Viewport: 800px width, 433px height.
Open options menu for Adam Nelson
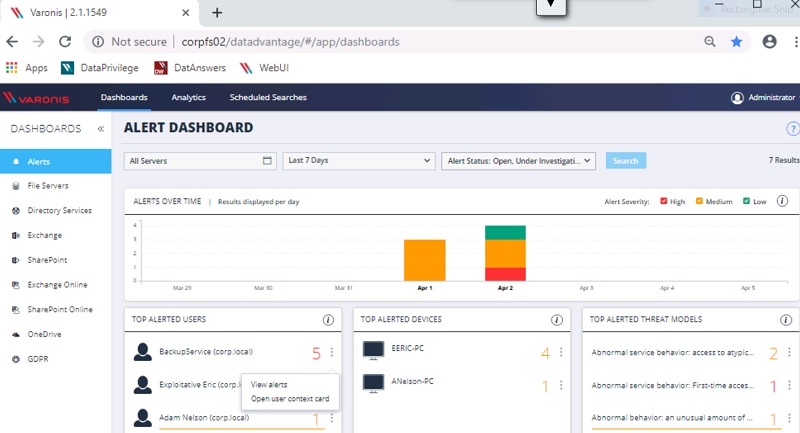pos(332,418)
